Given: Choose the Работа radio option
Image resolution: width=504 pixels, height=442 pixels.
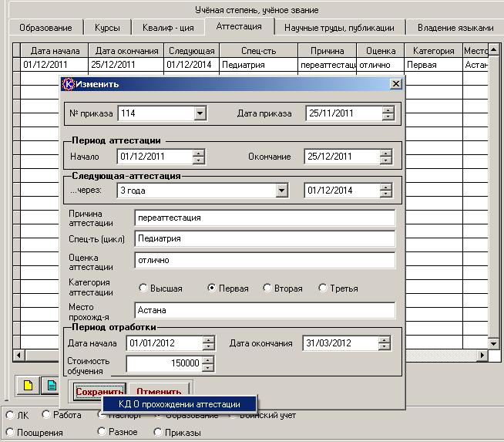Looking at the screenshot, I should (x=46, y=414).
